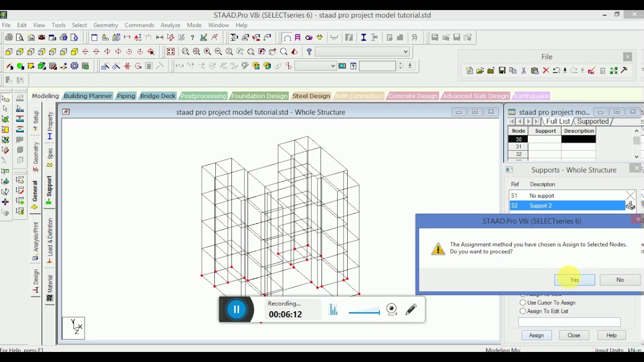Click the Close button in Supports panel

tap(574, 335)
